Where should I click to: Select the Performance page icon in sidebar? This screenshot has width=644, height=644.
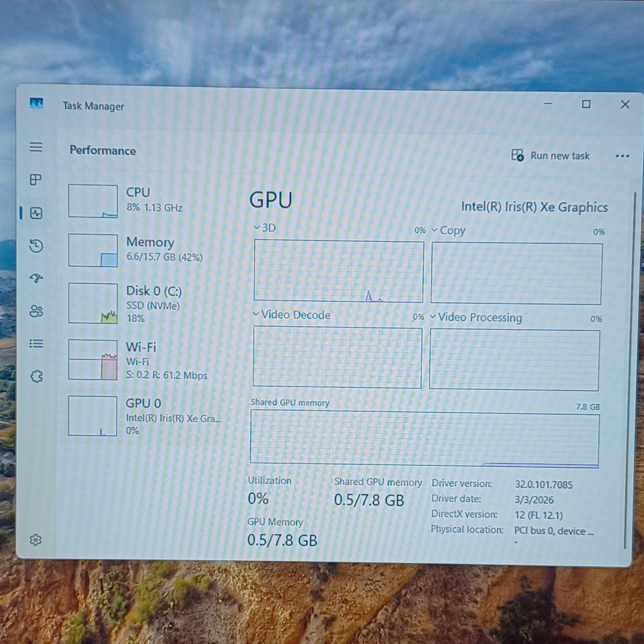point(36,213)
